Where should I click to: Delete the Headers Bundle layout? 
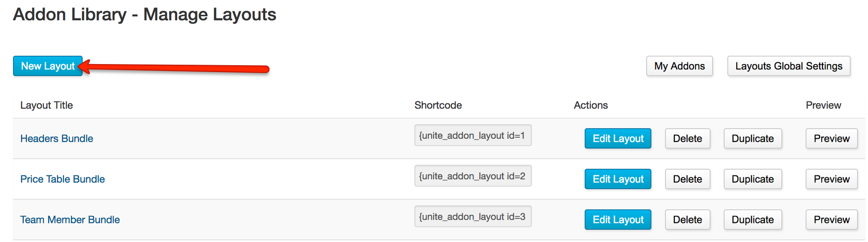pos(687,138)
